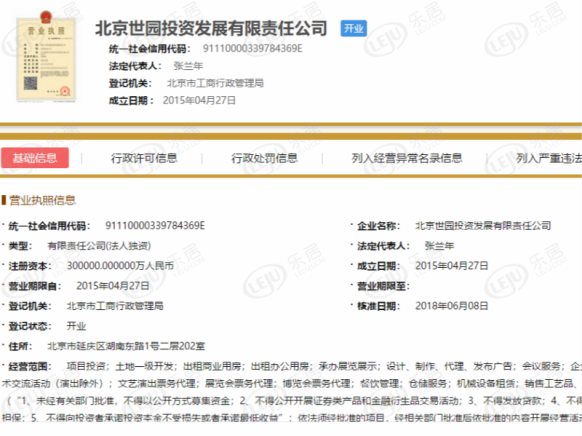The width and height of the screenshot is (582, 436).
Task: Click the 营业执照信息 section heading
Action: (42, 200)
